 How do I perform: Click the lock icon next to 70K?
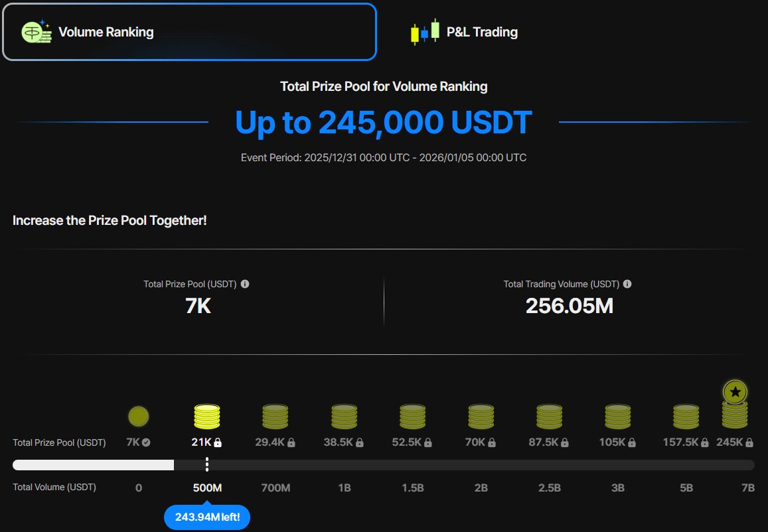tap(492, 442)
